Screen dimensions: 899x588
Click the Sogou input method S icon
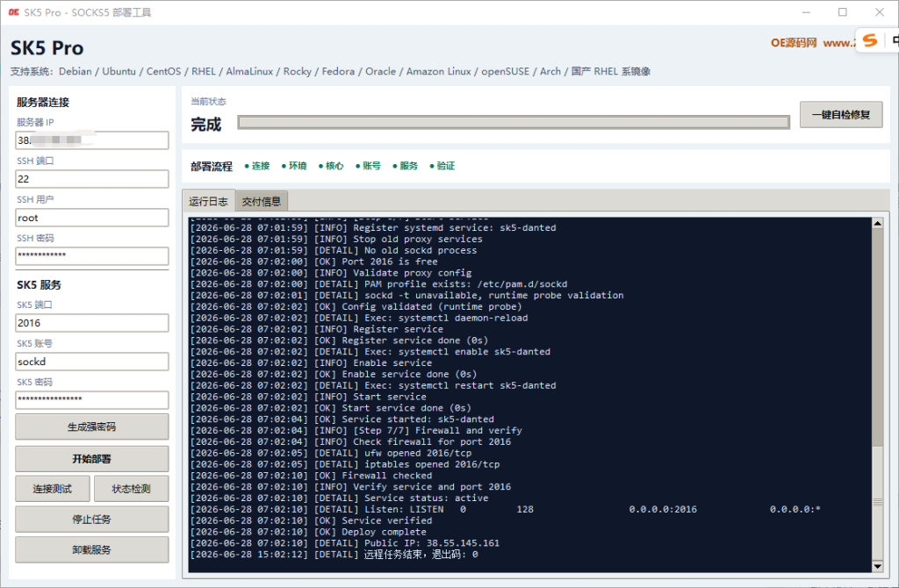pos(870,40)
